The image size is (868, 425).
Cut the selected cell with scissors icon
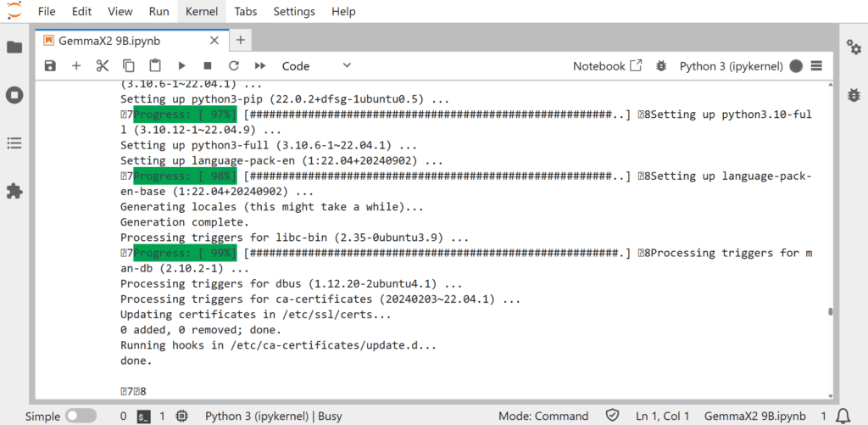click(103, 66)
